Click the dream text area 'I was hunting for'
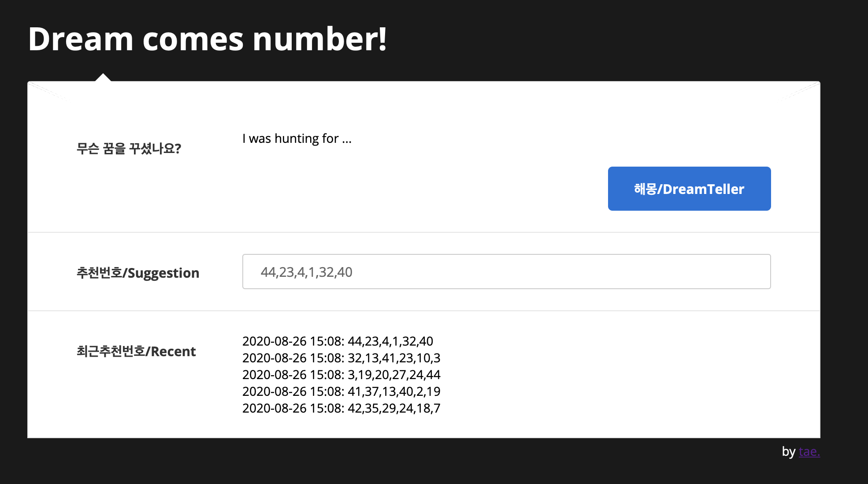The width and height of the screenshot is (868, 484). pos(297,138)
